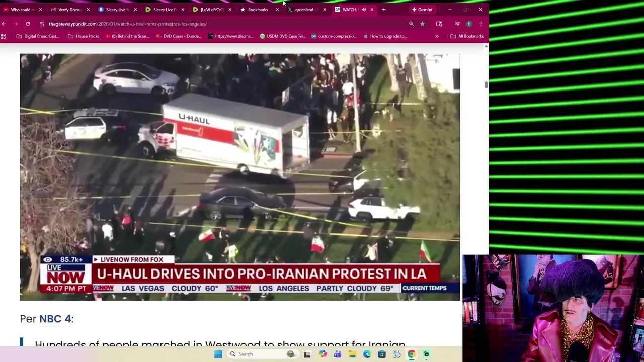Reload the Gateway Pundit page

(x=28, y=24)
